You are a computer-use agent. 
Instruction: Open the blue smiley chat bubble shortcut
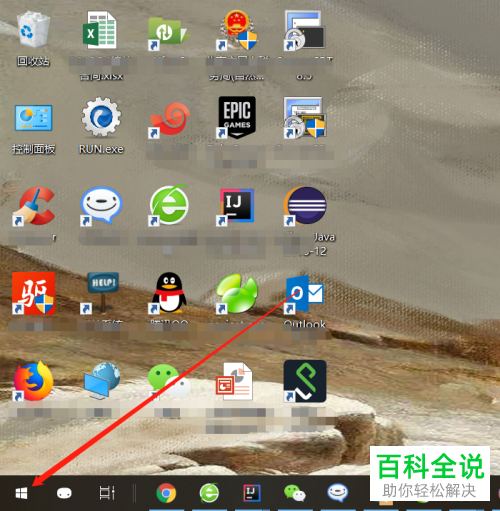(101, 206)
